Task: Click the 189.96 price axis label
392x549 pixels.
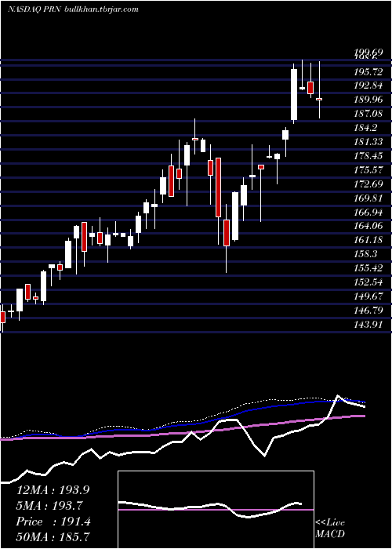Action: coord(369,100)
